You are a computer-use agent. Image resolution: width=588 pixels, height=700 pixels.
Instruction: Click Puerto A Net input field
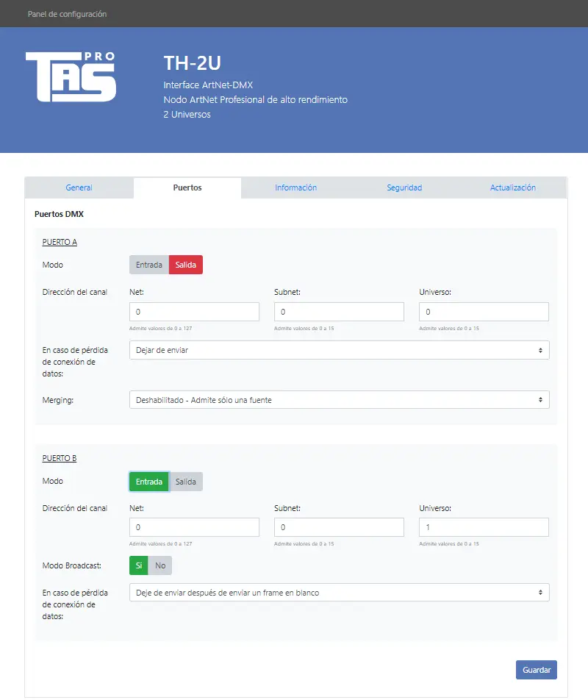pos(194,312)
